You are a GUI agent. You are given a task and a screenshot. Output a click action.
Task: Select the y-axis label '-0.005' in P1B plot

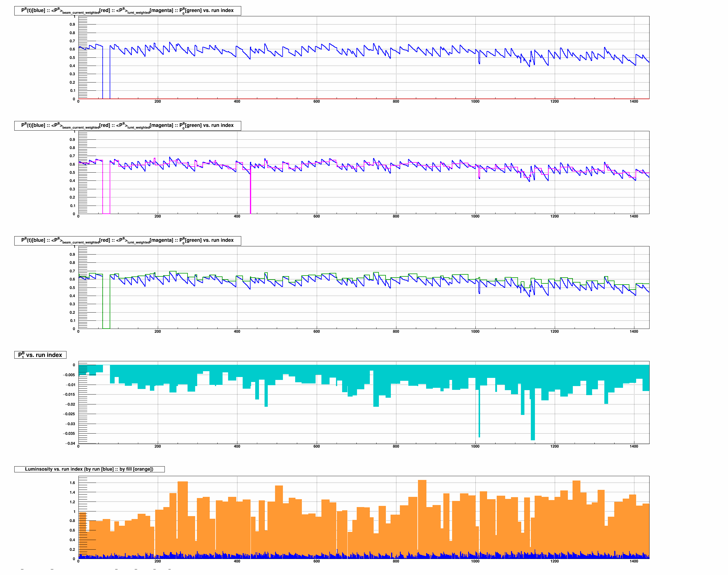pyautogui.click(x=69, y=375)
